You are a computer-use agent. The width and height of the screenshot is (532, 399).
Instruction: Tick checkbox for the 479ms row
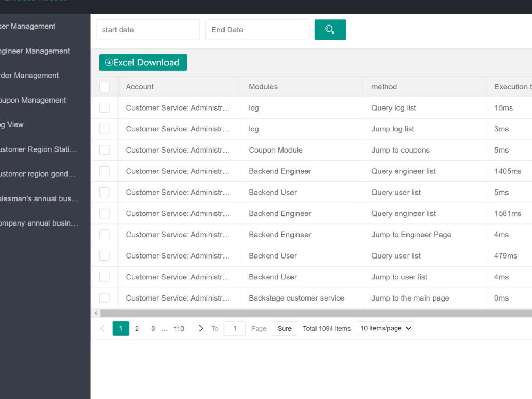click(104, 256)
